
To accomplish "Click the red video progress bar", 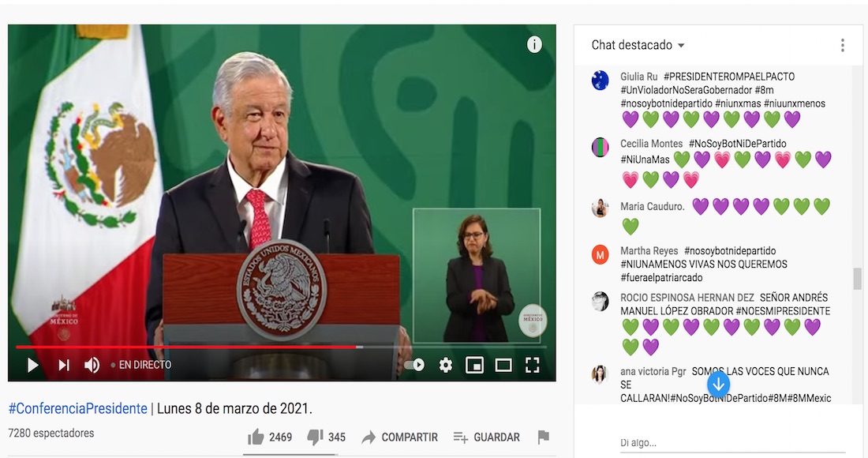I will click(x=186, y=347).
